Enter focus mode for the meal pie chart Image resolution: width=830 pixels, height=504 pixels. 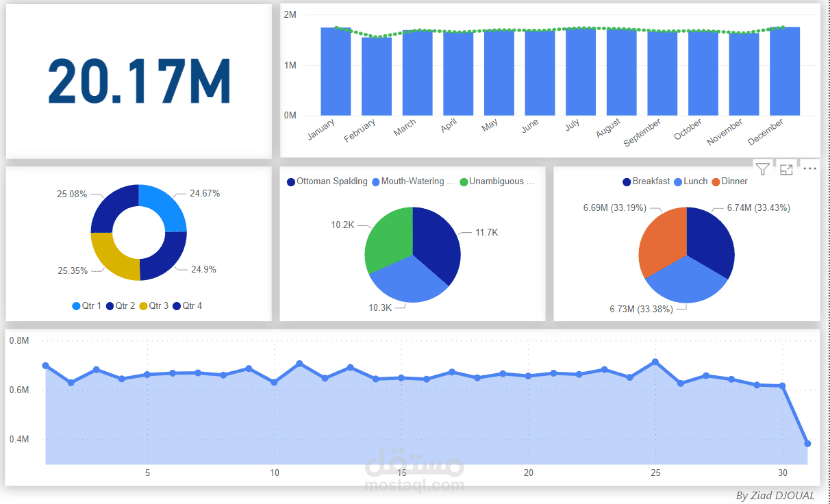point(786,169)
